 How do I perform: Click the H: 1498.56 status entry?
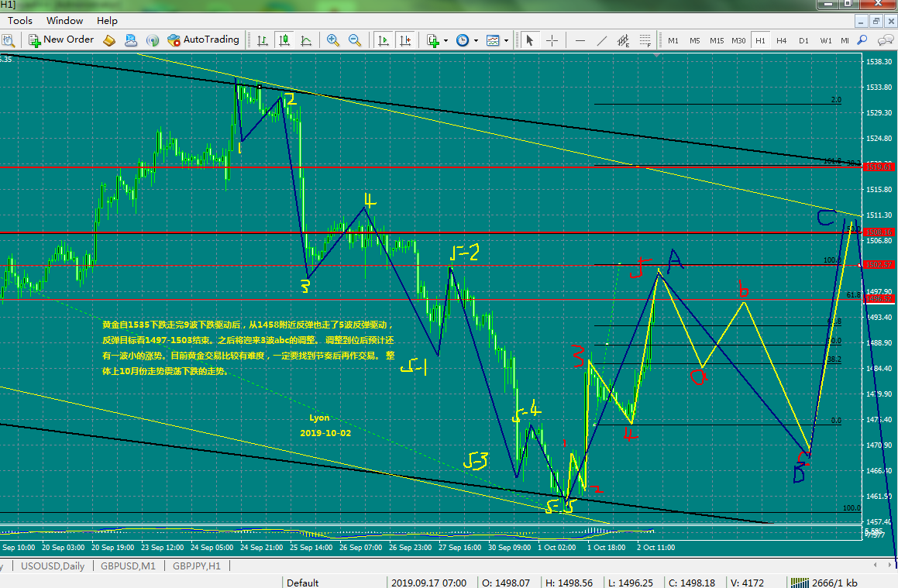pyautogui.click(x=569, y=583)
